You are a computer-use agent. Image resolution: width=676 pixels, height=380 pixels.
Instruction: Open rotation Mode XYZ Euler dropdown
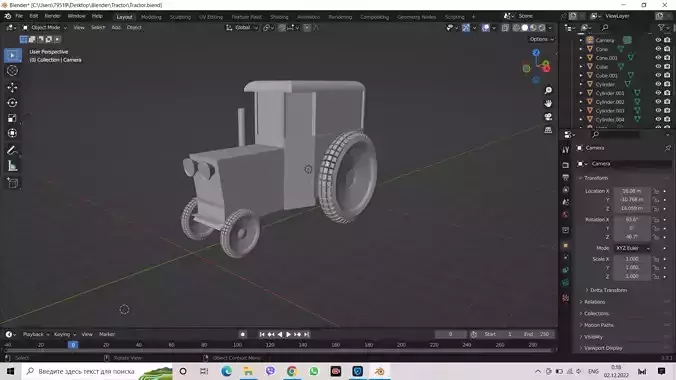coord(632,248)
